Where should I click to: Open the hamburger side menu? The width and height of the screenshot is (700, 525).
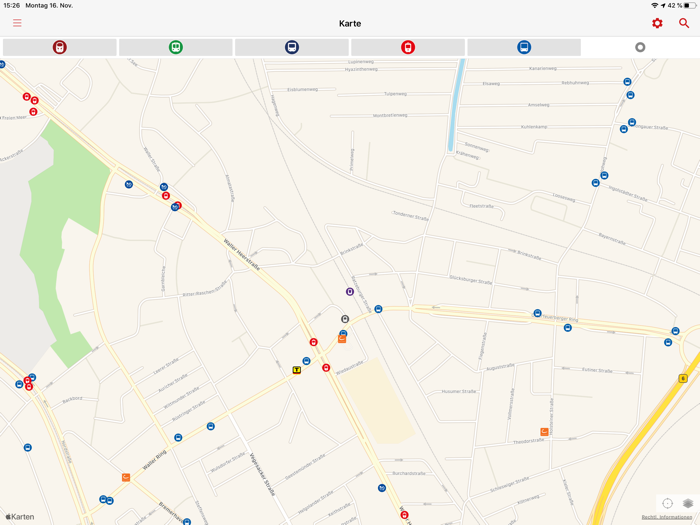pos(17,23)
